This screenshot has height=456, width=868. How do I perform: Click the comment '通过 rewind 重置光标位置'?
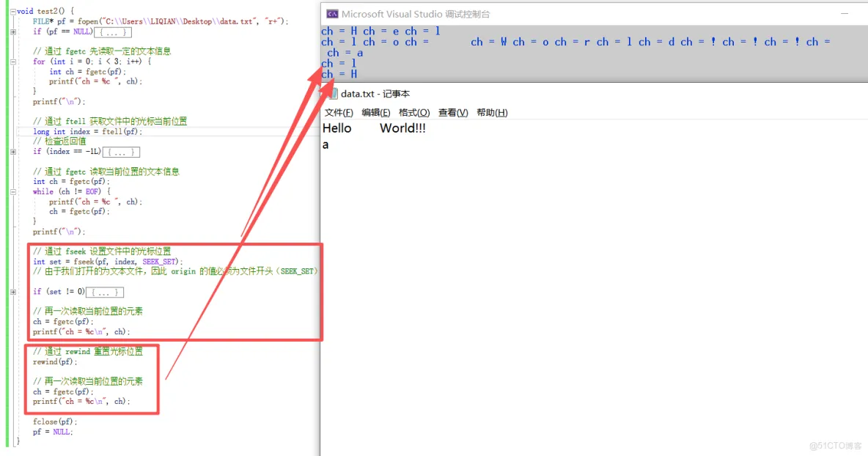pos(87,352)
